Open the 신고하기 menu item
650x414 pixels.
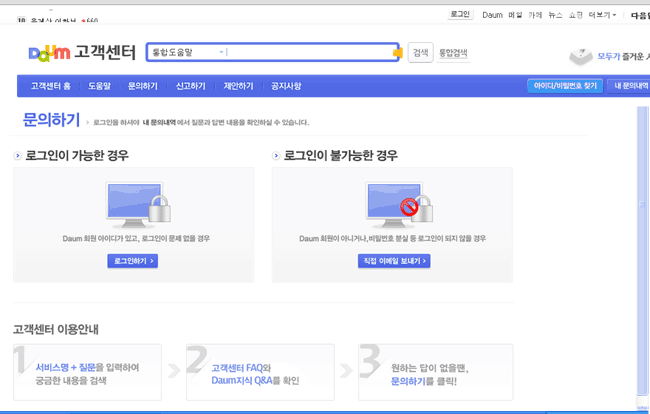pos(191,86)
